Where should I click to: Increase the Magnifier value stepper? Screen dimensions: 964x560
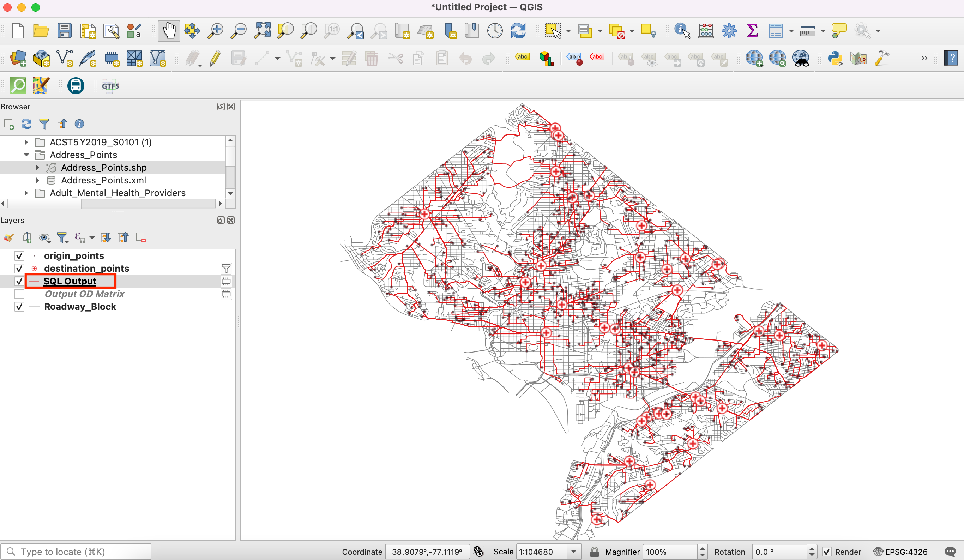(702, 548)
